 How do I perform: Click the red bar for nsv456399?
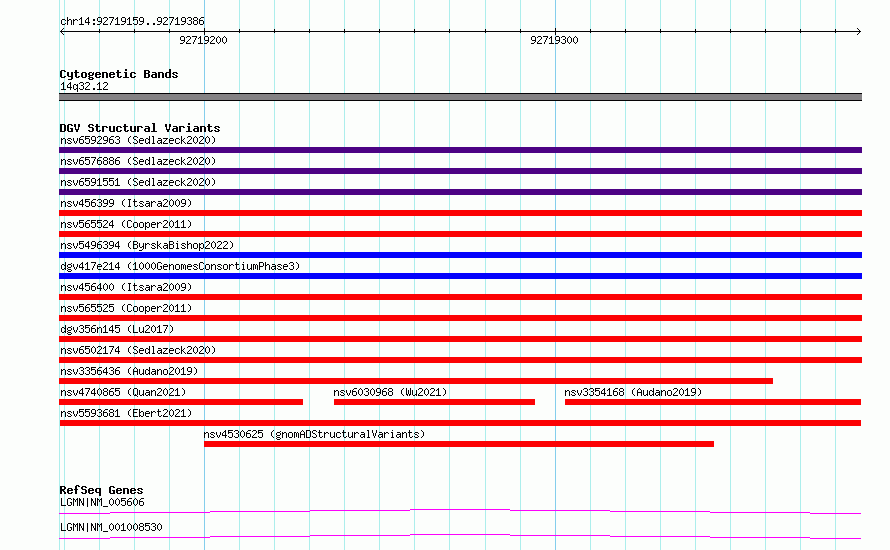460,213
